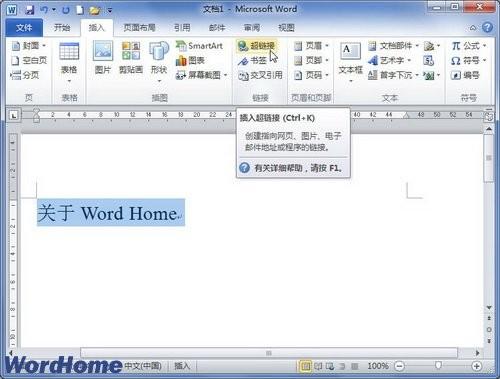Switch to Web Layout view
Image resolution: width=500 pixels, height=379 pixels.
point(330,366)
